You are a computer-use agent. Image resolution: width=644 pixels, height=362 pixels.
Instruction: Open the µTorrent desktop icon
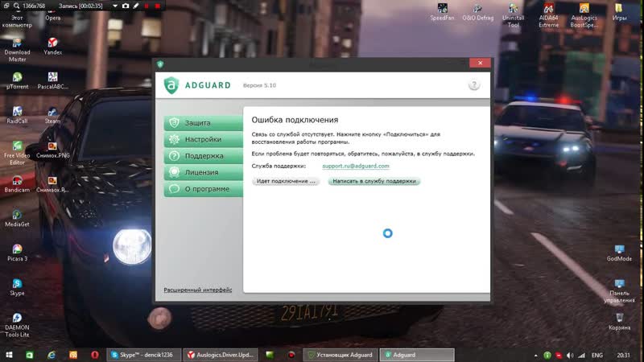coord(17,80)
